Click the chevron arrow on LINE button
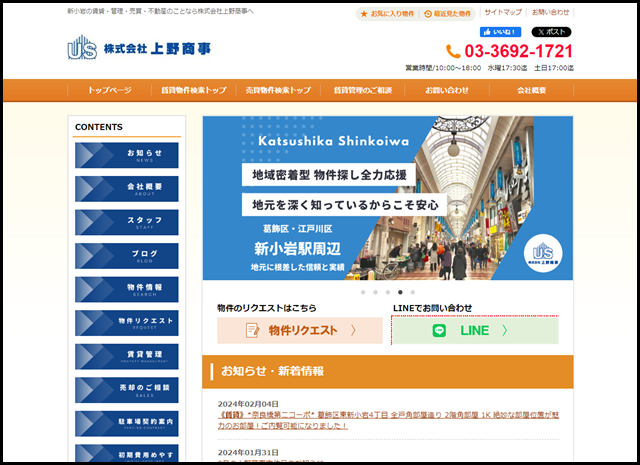Image resolution: width=640 pixels, height=465 pixels. point(505,330)
